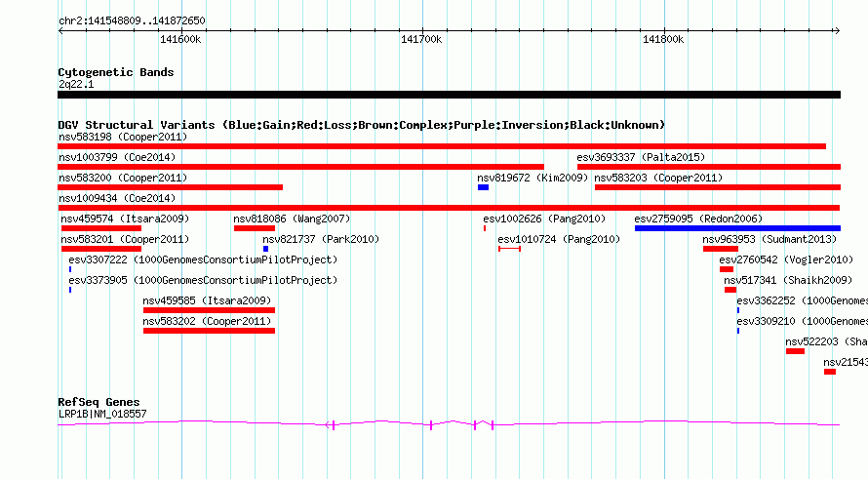Select the esv3362252 variant label
Viewport: 868px width, 479px height.
802,300
